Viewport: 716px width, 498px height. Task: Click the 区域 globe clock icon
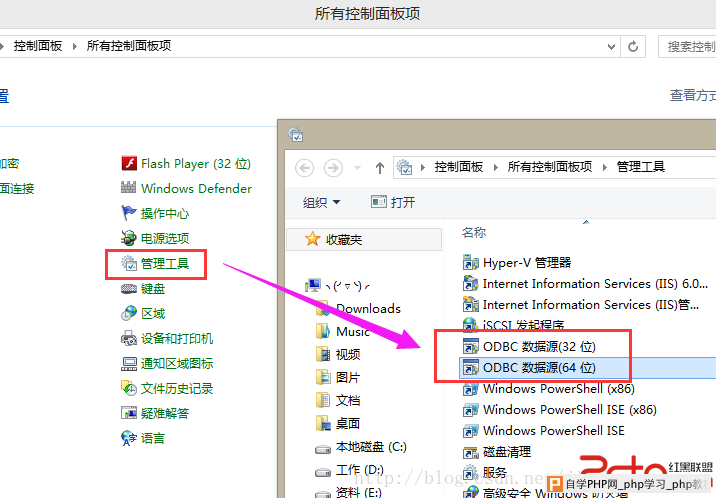[129, 313]
